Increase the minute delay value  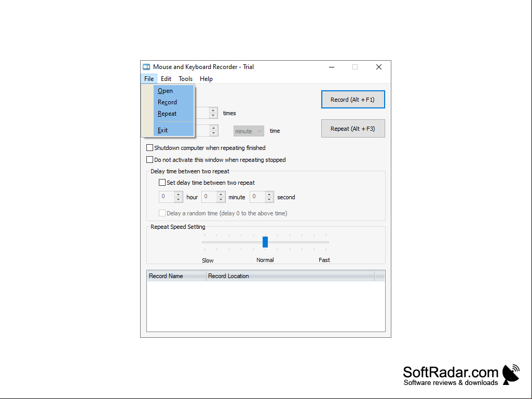click(x=221, y=195)
